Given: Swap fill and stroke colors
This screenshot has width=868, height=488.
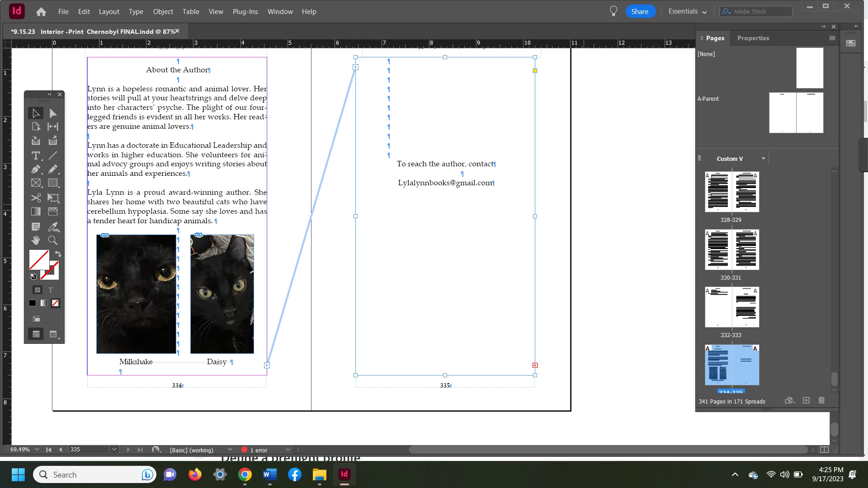Looking at the screenshot, I should click(x=58, y=254).
